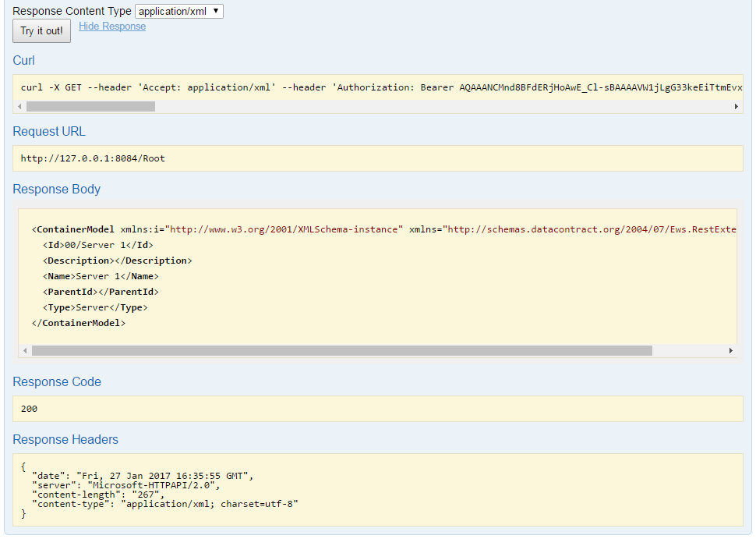
Task: Click the content-type application/xml header line
Action: click(x=165, y=504)
